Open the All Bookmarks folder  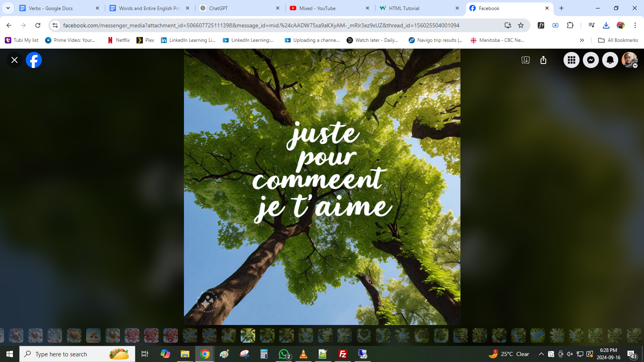point(618,40)
